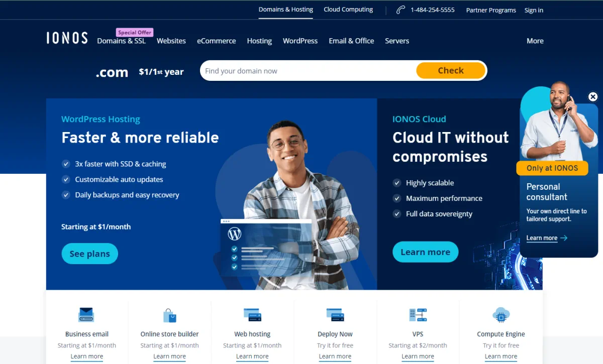
Task: Click Learn more in Personal consultant popup
Action: [x=542, y=238]
